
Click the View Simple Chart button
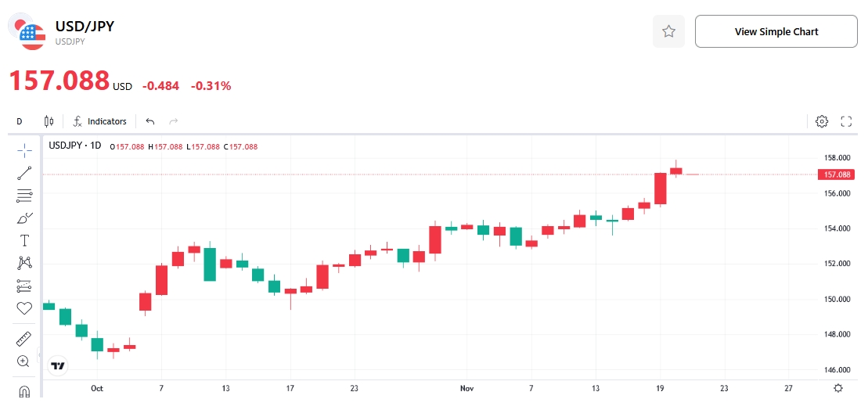[x=776, y=31]
